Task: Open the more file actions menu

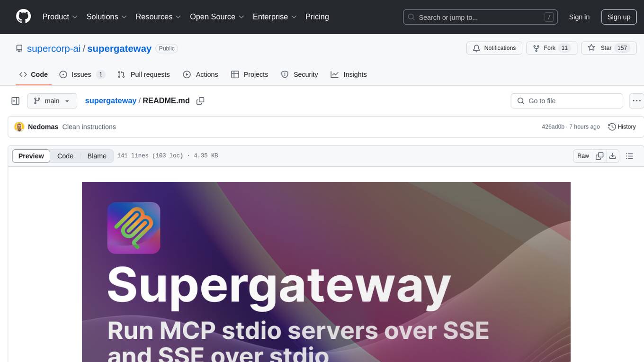Action: click(636, 101)
